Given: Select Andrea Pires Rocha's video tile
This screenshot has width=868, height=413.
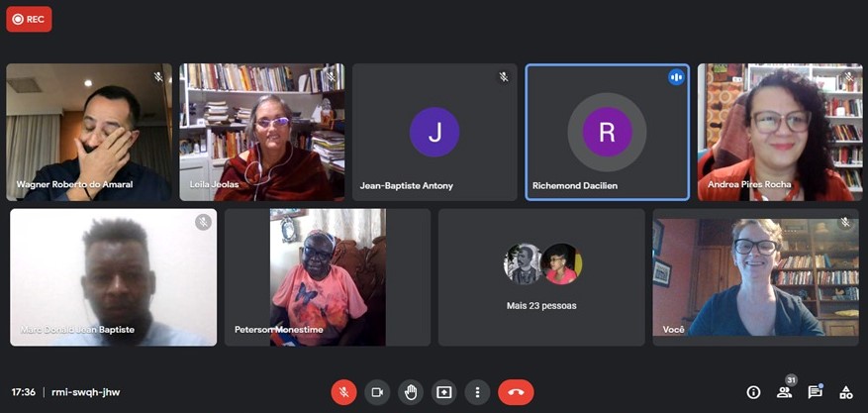Looking at the screenshot, I should click(780, 133).
